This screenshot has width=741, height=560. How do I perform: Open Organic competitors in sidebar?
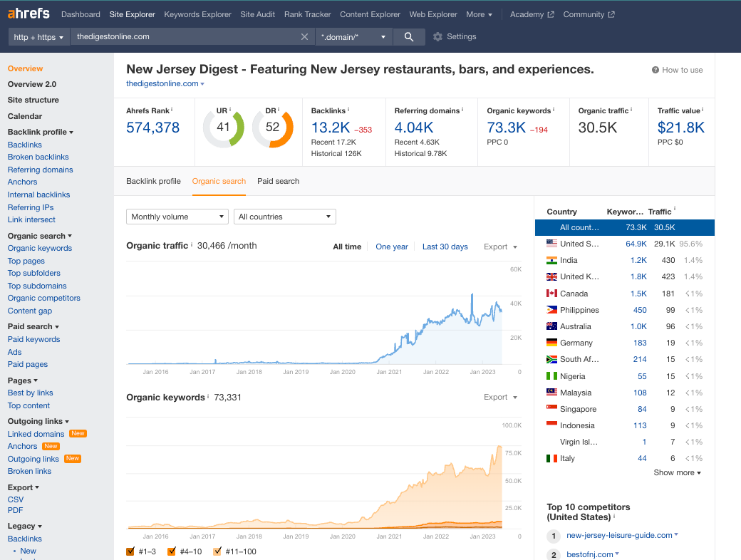[x=44, y=299]
